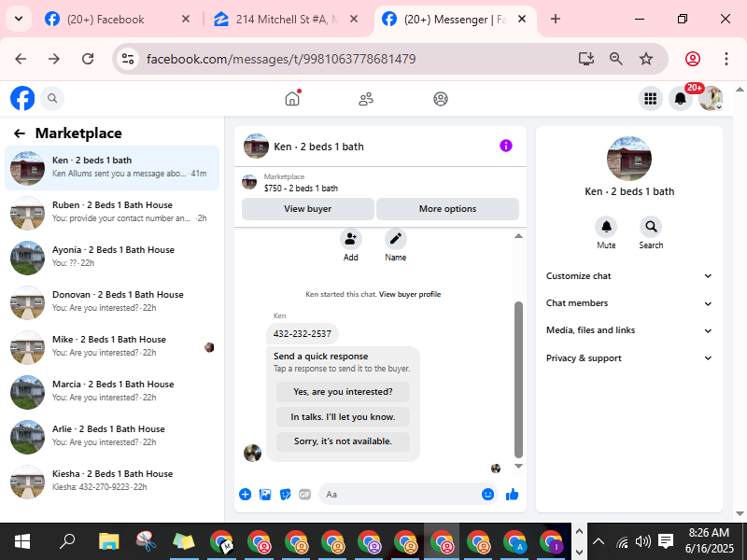
Task: Open more actions plus icon in composer
Action: click(x=245, y=495)
